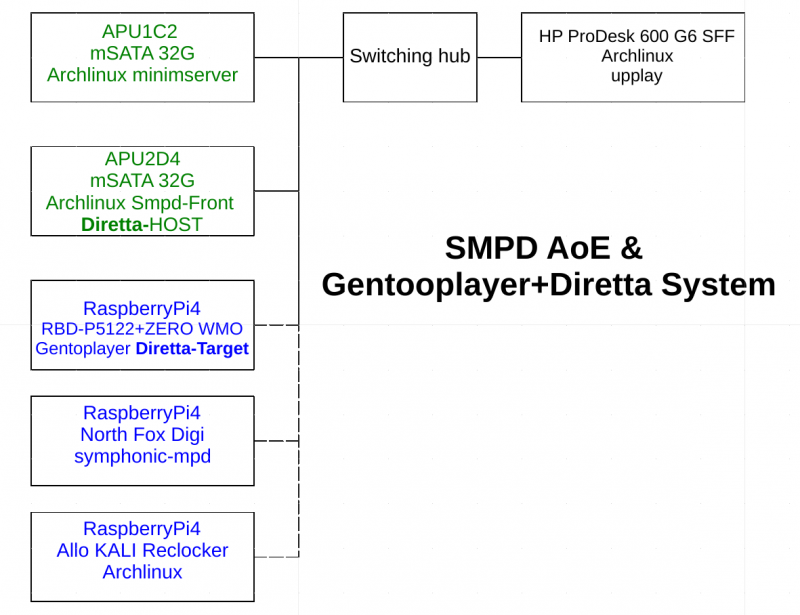Select the "Archlinux" text in the bottom RaspberryPi4 box
Viewport: 800px width, 615px height.
pyautogui.click(x=142, y=572)
